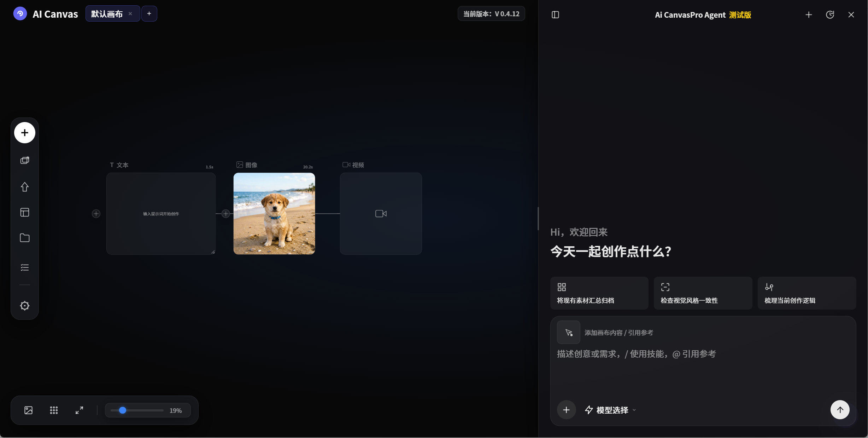Click the 当前版本 V0.4.12 badge
Image resolution: width=868 pixels, height=438 pixels.
491,14
